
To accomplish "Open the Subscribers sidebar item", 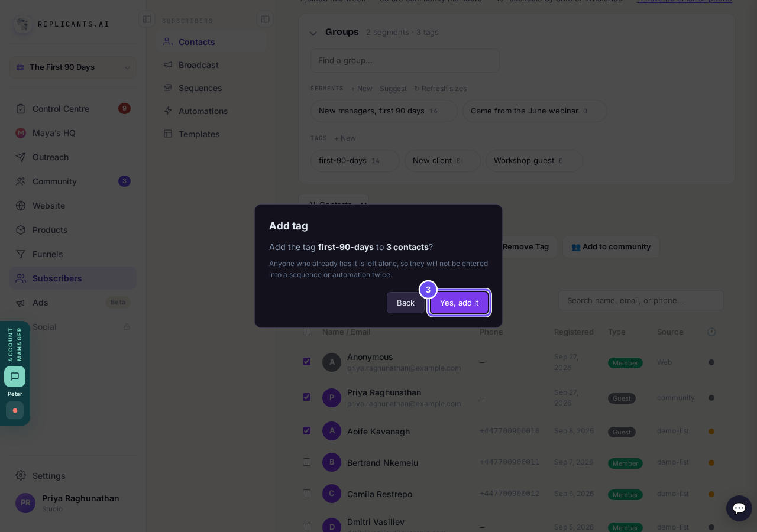I will [x=73, y=278].
